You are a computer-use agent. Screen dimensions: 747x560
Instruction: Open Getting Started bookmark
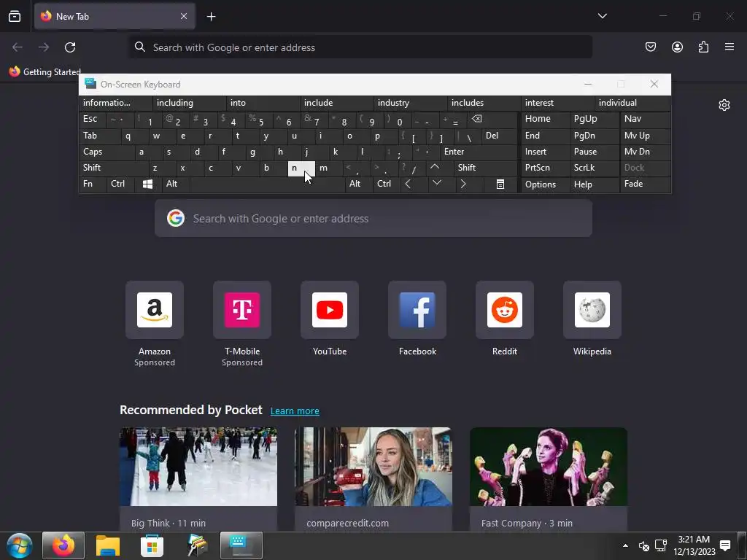(x=44, y=72)
